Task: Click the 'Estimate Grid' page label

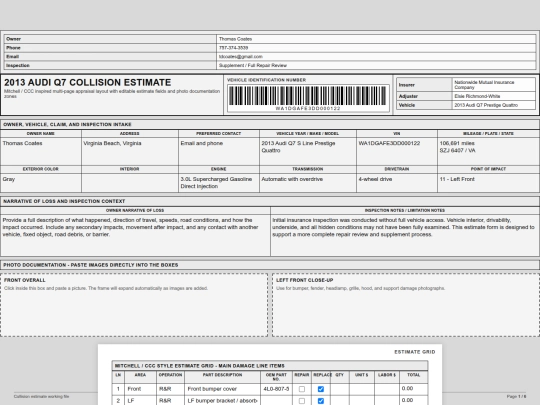Action: [x=415, y=352]
